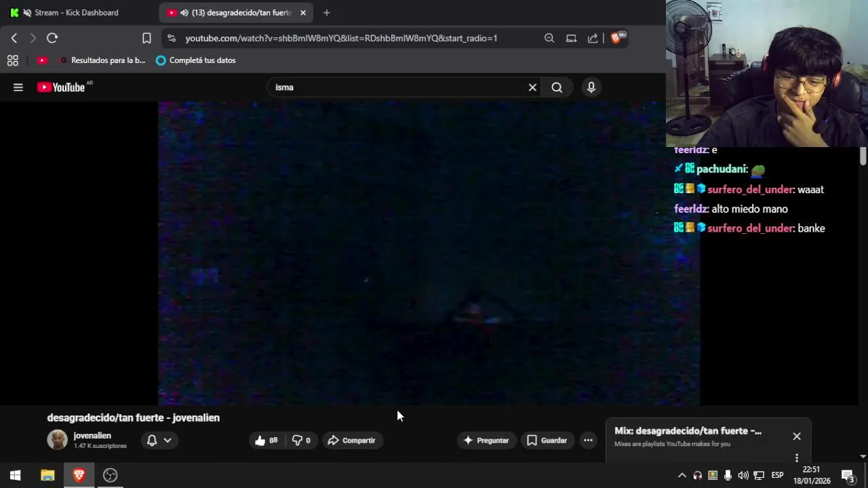This screenshot has width=868, height=488.
Task: Switch ESP keyboard language indicator
Action: (x=778, y=475)
